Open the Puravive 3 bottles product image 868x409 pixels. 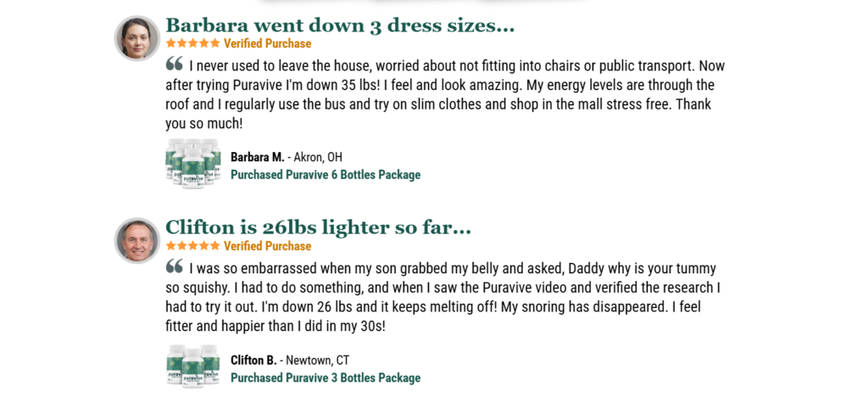pyautogui.click(x=193, y=367)
